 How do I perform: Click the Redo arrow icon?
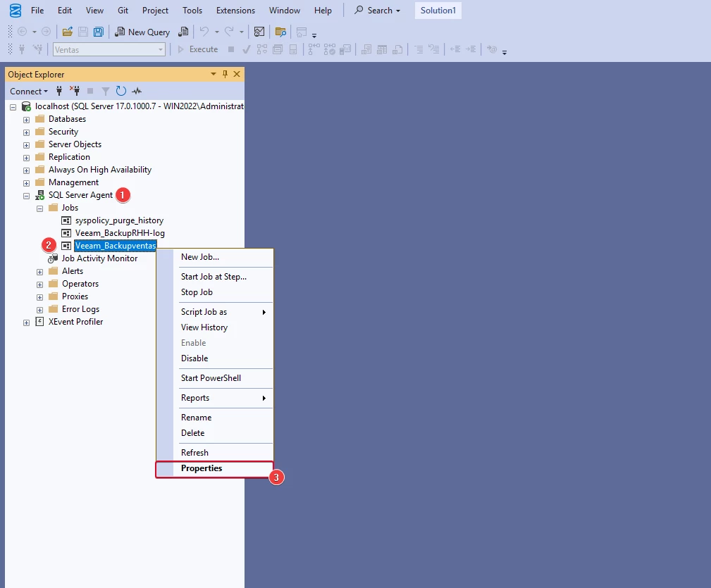pyautogui.click(x=230, y=32)
